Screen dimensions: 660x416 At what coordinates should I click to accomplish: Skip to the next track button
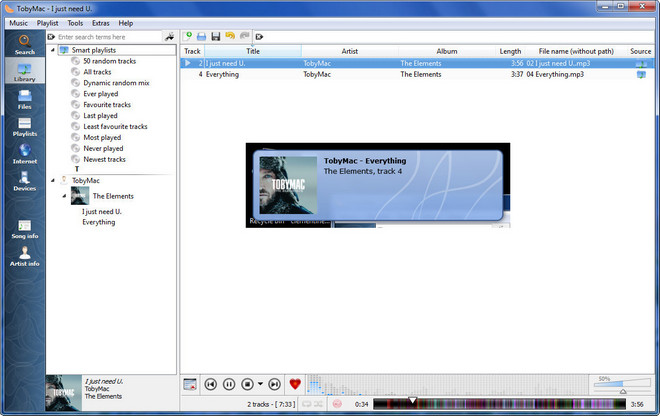pyautogui.click(x=274, y=384)
